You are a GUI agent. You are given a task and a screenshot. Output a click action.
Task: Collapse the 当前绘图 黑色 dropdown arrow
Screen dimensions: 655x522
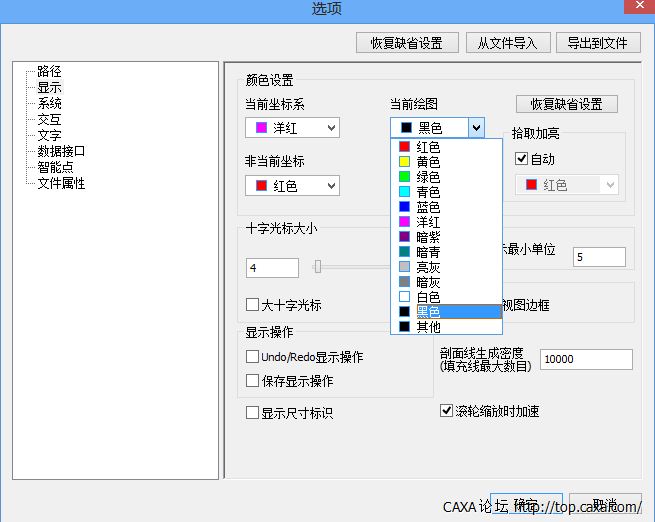pyautogui.click(x=476, y=128)
